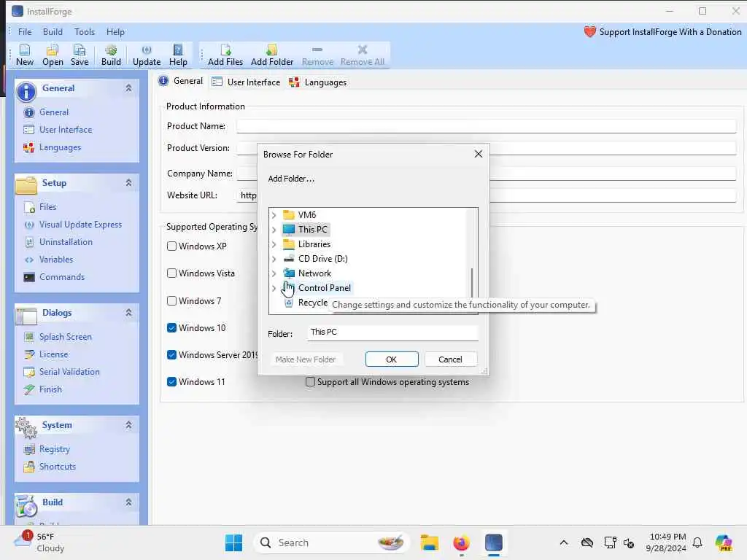Screen dimensions: 747x560
Task: Collapse the Setup sidebar group
Action: click(128, 183)
